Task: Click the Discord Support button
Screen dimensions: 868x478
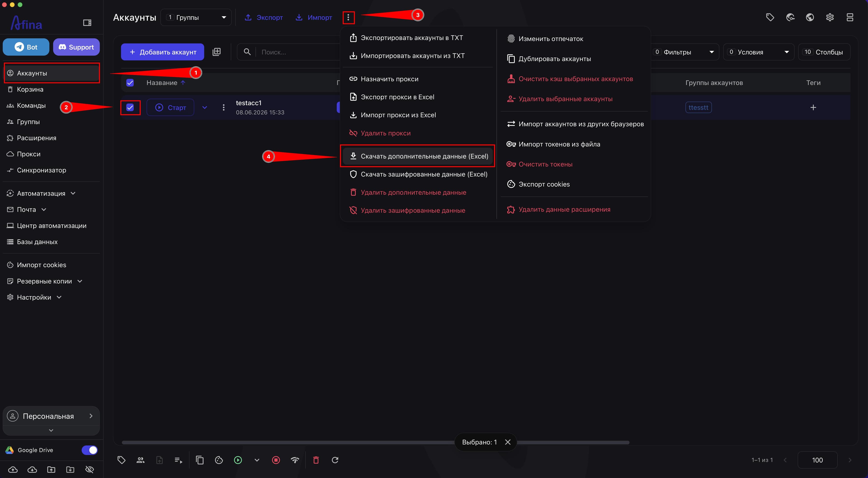Action: (76, 47)
